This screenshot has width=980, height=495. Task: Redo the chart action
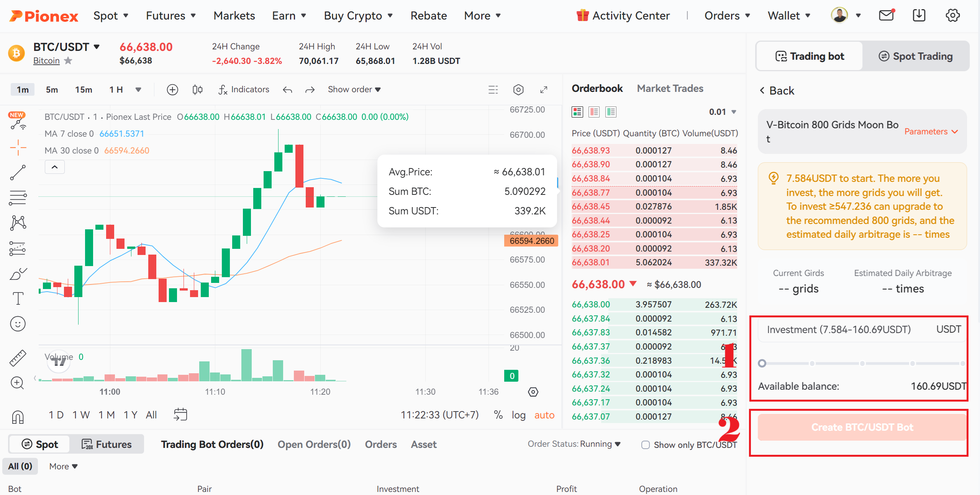click(x=310, y=90)
